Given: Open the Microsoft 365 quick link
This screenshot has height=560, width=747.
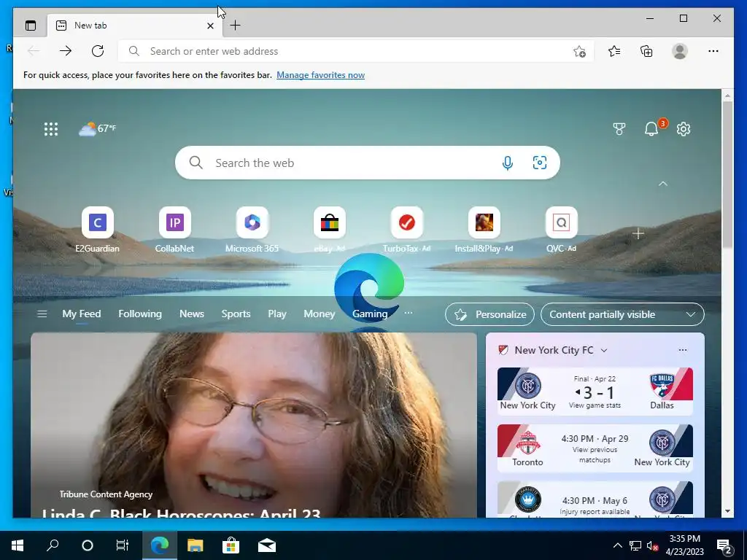Looking at the screenshot, I should 252,230.
